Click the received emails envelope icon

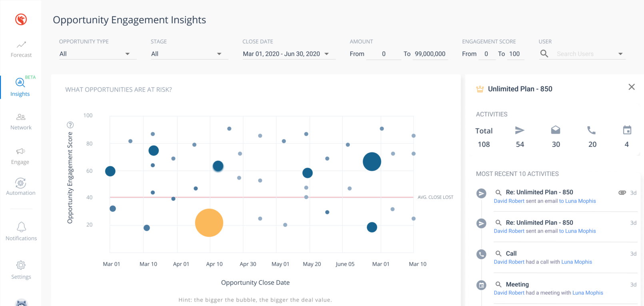pyautogui.click(x=556, y=130)
